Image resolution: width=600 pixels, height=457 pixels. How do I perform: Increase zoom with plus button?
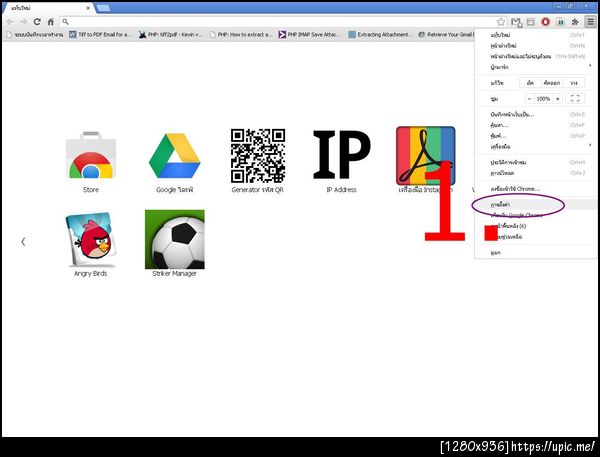pos(558,99)
